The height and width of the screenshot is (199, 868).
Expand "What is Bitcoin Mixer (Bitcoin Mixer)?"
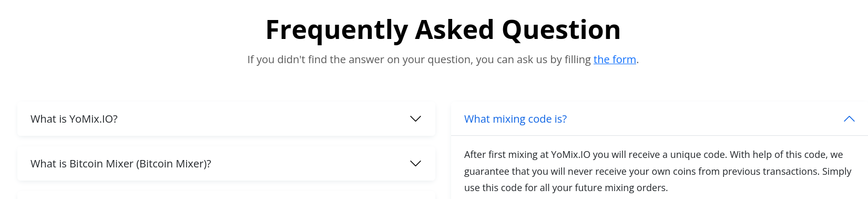pyautogui.click(x=226, y=164)
